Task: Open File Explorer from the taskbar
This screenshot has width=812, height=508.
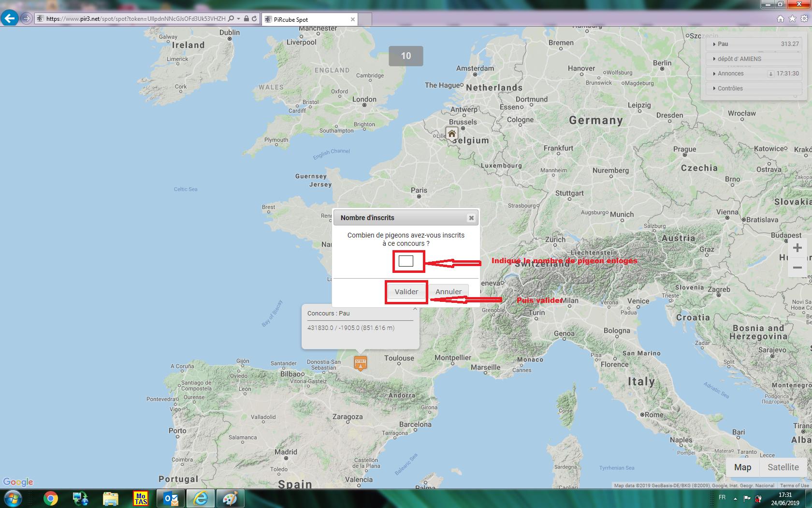Action: 111,498
